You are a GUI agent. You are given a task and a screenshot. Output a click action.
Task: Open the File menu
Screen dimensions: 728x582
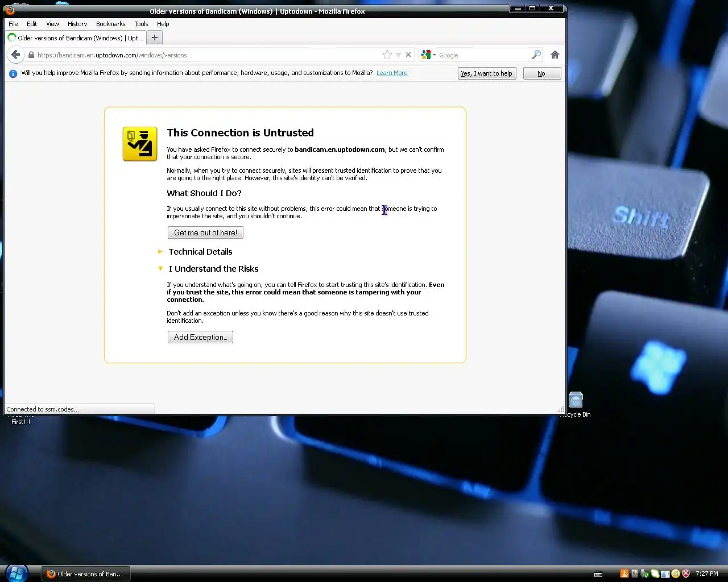13,24
